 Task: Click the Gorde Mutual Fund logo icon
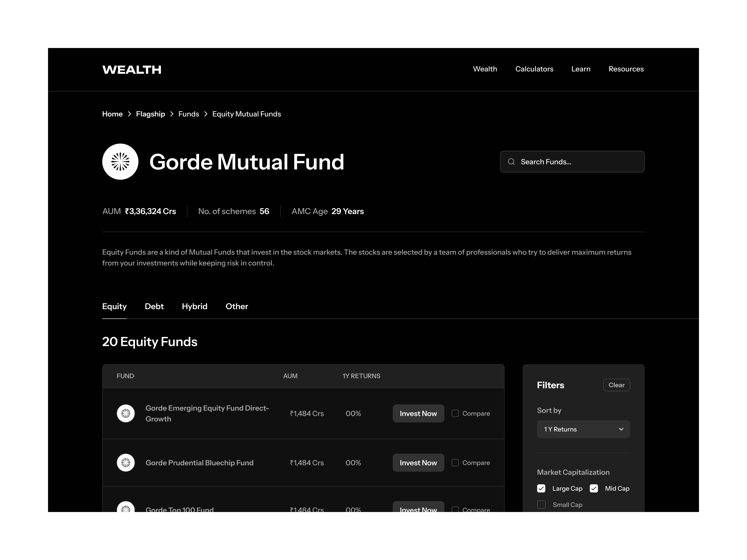click(x=121, y=162)
